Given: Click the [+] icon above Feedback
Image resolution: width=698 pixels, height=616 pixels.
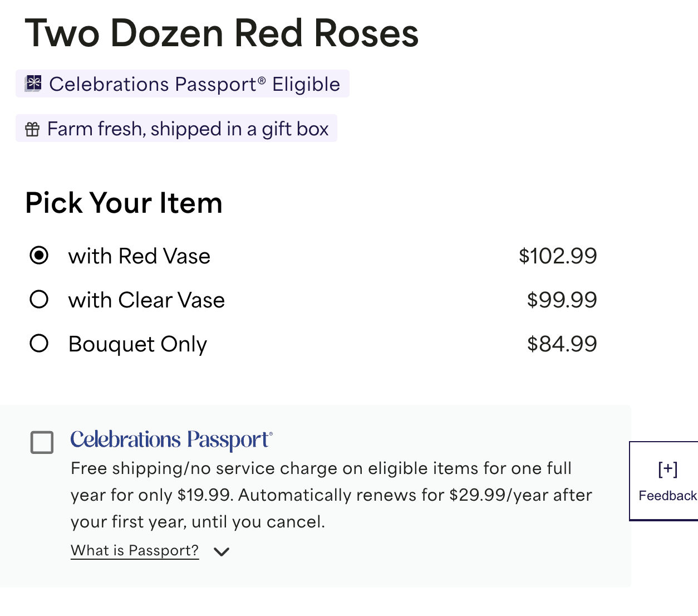Looking at the screenshot, I should 667,469.
